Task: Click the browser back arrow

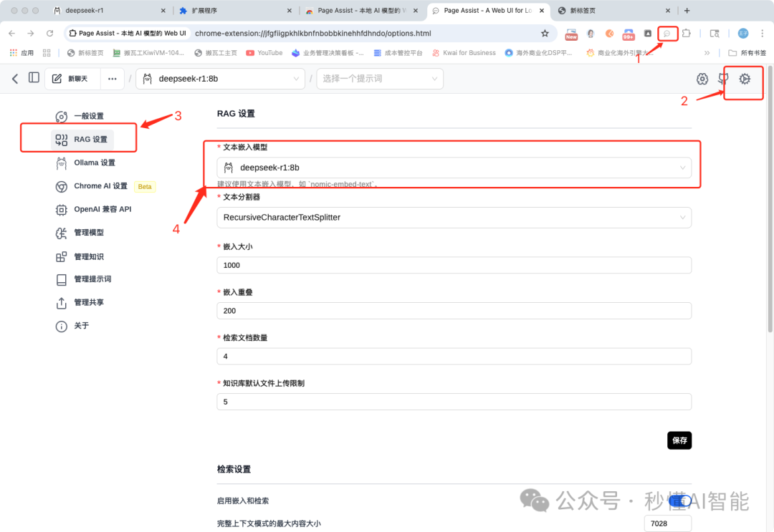Action: (12, 34)
